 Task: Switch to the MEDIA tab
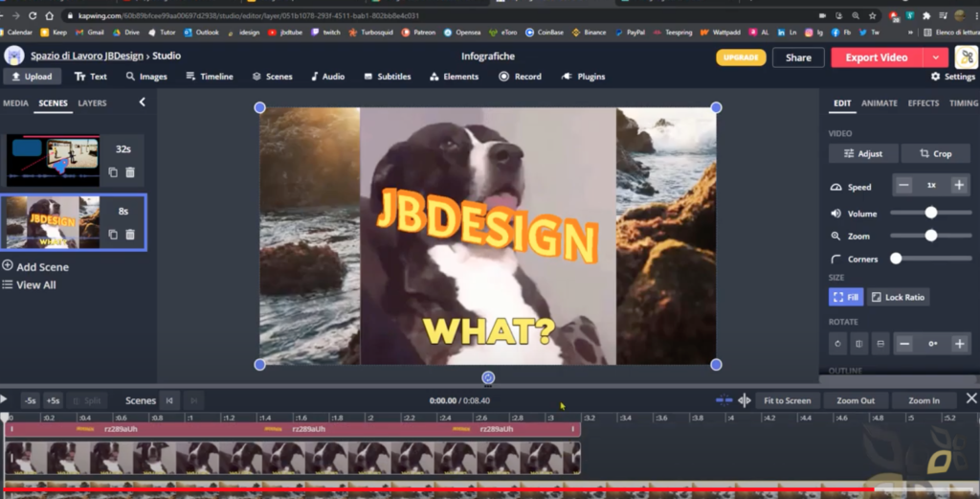[x=15, y=103]
